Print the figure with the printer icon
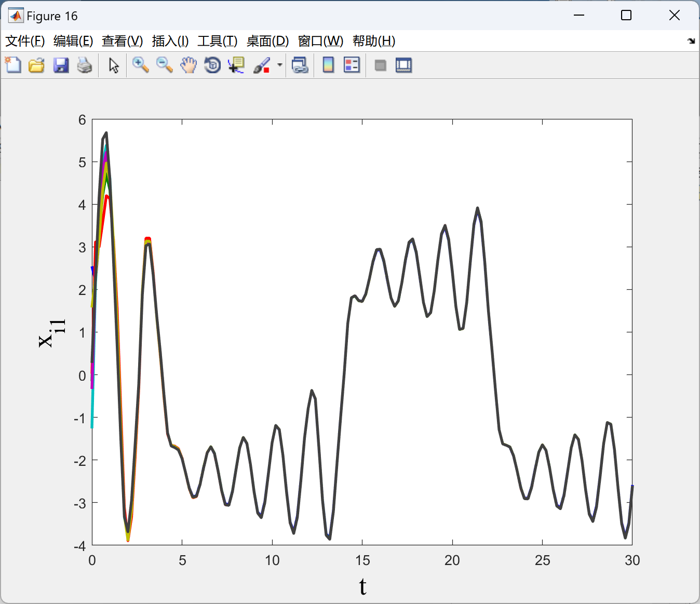 85,65
